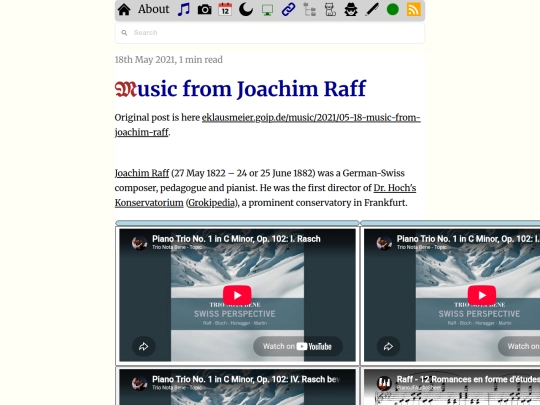Viewport: 540px width, 405px height.
Task: Click Trio Nota Bene avatar in first video
Action: click(139, 243)
